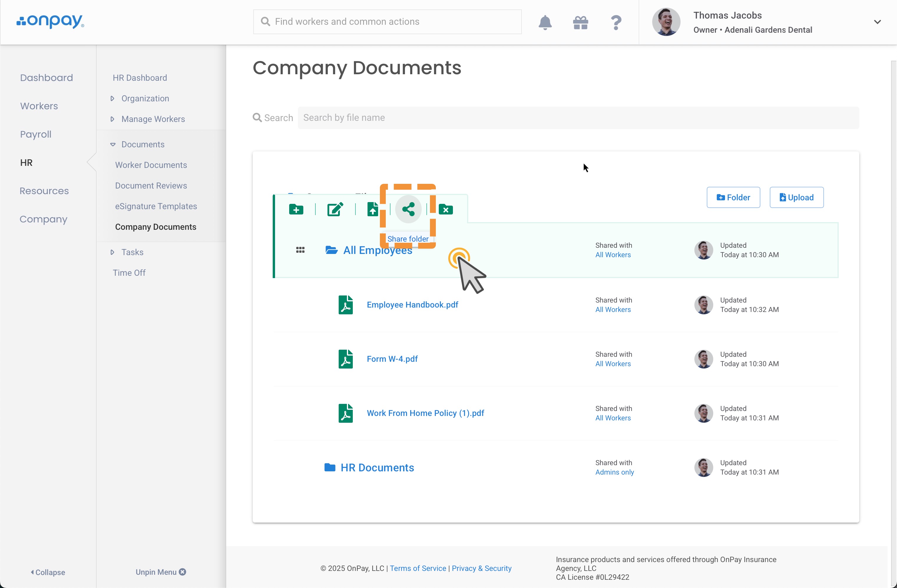The width and height of the screenshot is (897, 588).
Task: Open the HR Documents folder
Action: coord(377,468)
